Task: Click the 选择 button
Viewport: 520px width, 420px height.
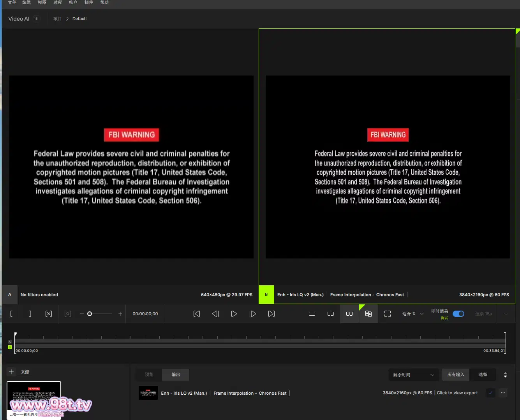Action: pyautogui.click(x=483, y=374)
